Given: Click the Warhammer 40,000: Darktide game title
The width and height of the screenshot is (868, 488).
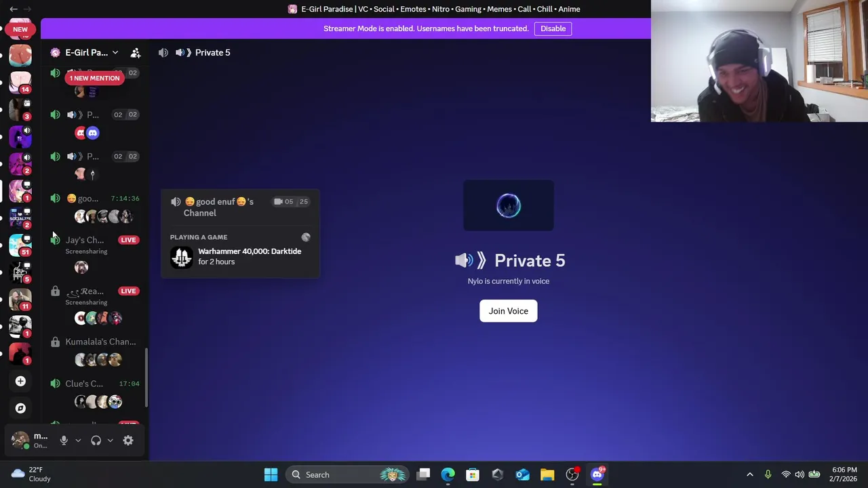Looking at the screenshot, I should click(250, 251).
